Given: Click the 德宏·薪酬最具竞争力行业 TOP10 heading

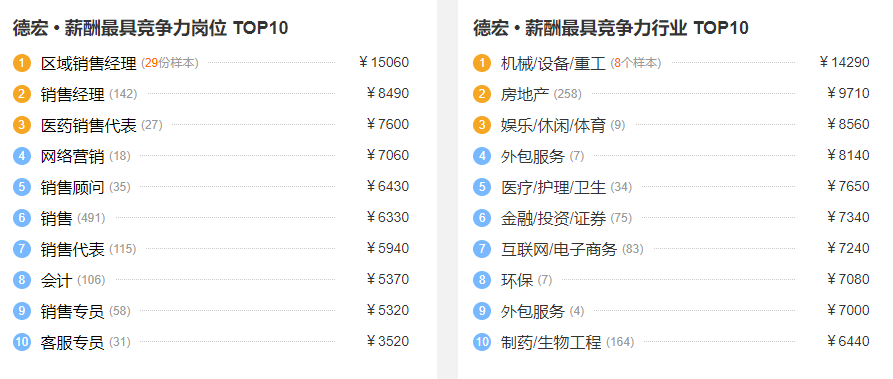Looking at the screenshot, I should click(611, 27).
